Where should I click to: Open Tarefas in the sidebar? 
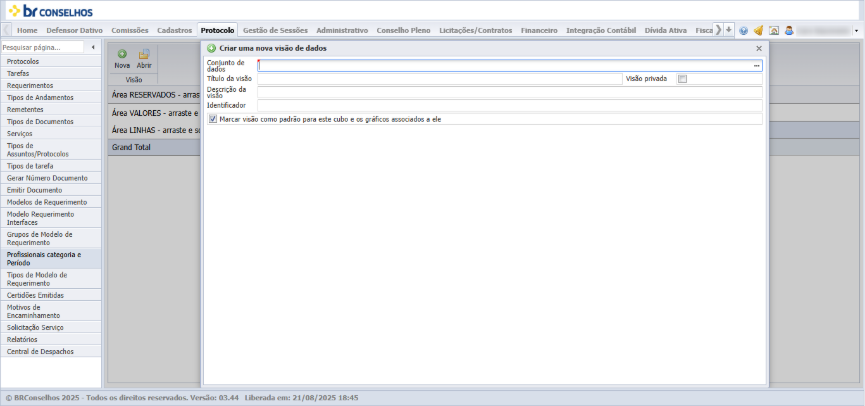tap(51, 73)
